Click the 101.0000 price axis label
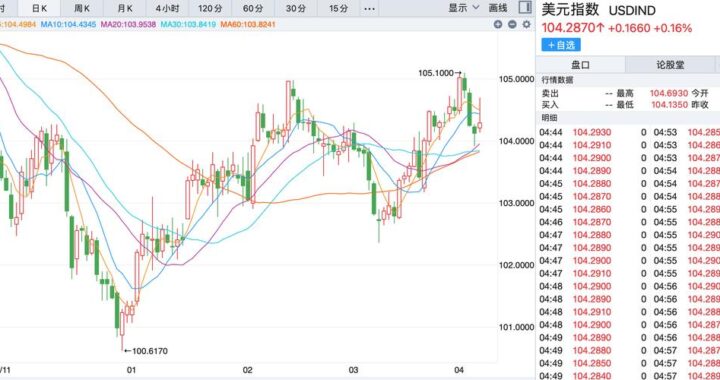The width and height of the screenshot is (720, 380). tap(517, 327)
